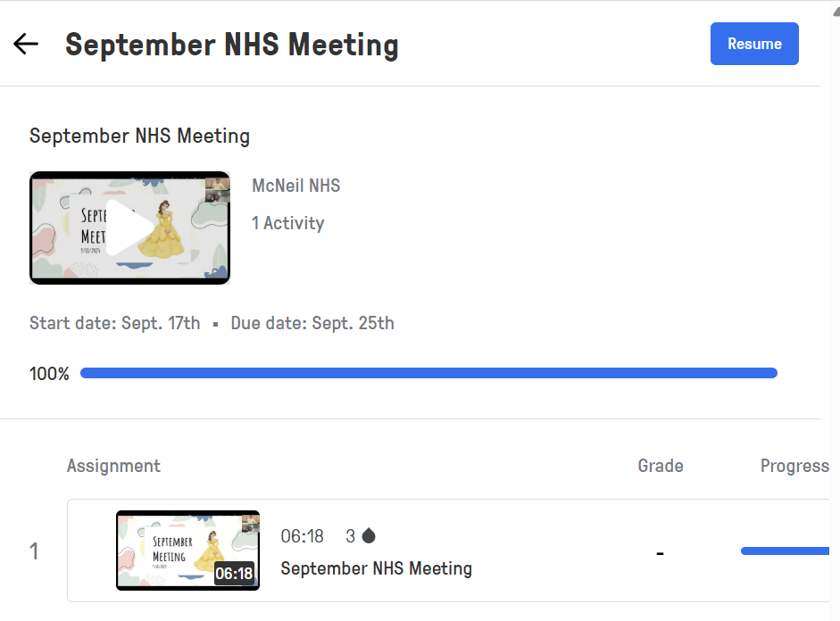Screen dimensions: 840x621
Task: Open the McNeil NHS class name
Action: tap(296, 186)
